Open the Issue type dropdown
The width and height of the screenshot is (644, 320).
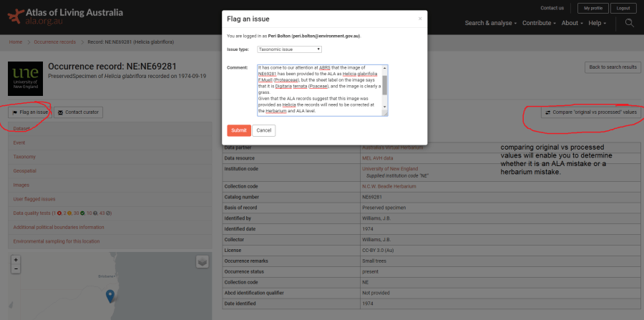[x=289, y=49]
